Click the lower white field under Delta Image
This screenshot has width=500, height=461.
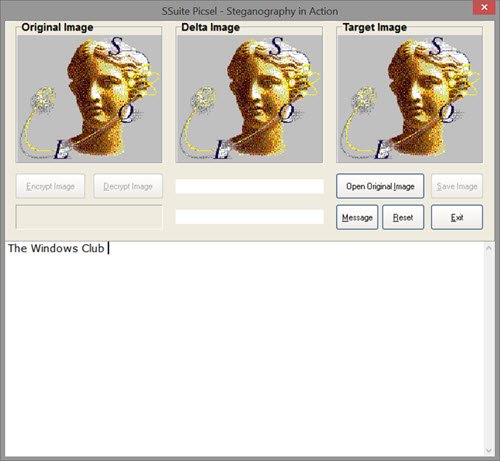point(250,217)
